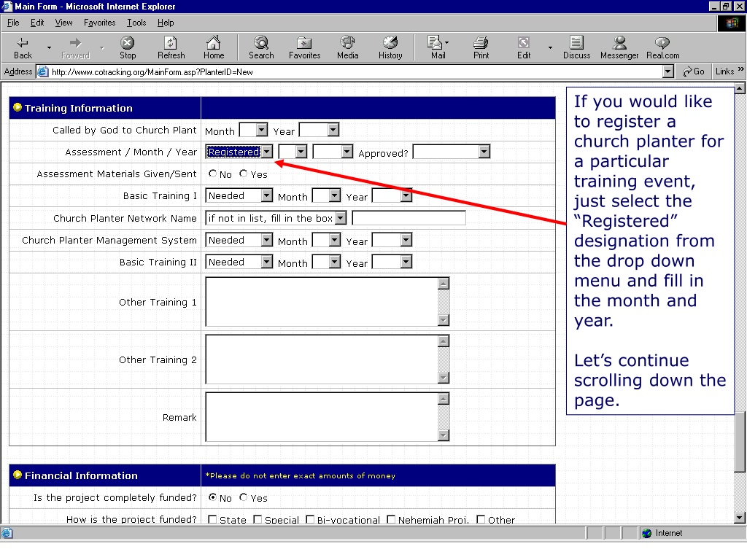Click the Print toolbar icon
This screenshot has width=747, height=560.
point(481,47)
